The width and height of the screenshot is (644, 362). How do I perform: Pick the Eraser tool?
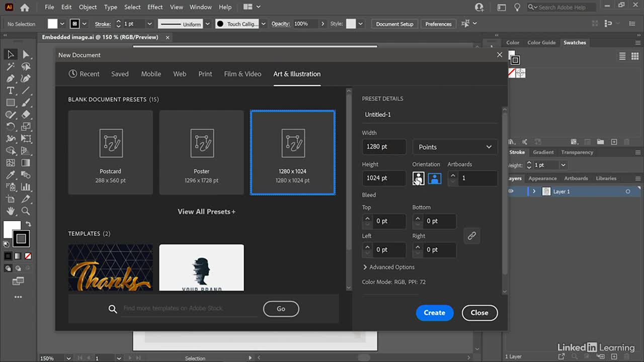(x=26, y=115)
